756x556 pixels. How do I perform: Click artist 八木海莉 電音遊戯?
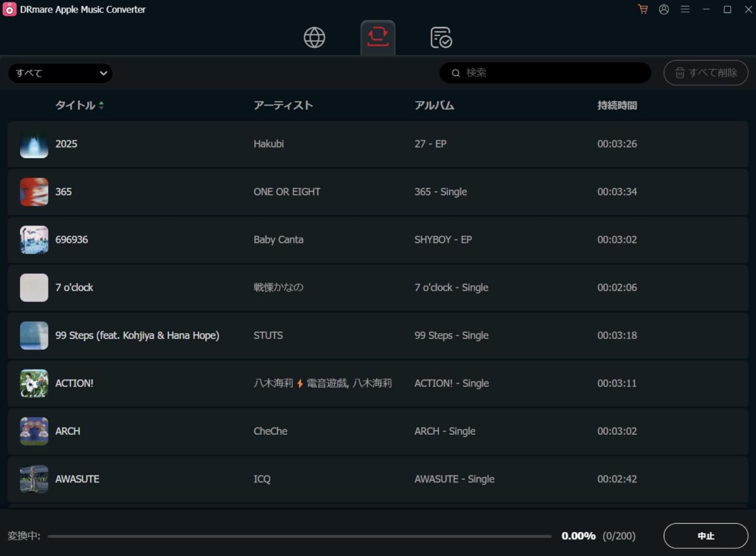pos(323,383)
